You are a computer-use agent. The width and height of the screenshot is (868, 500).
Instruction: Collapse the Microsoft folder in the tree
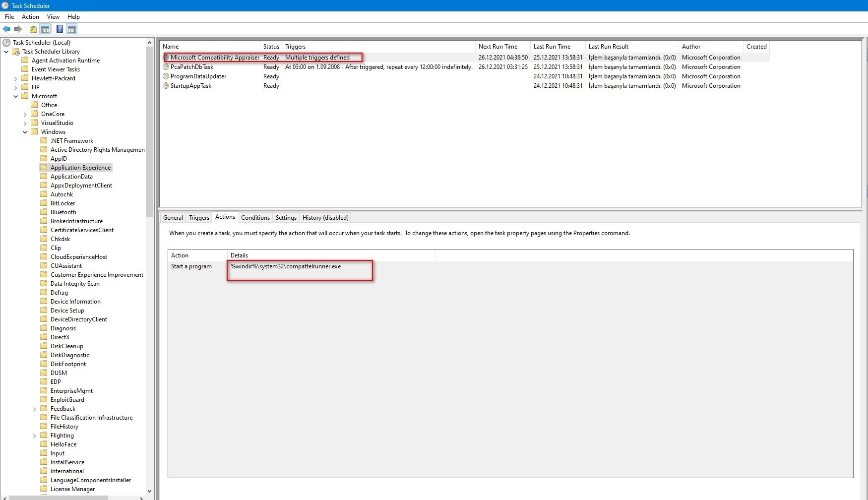[16, 96]
